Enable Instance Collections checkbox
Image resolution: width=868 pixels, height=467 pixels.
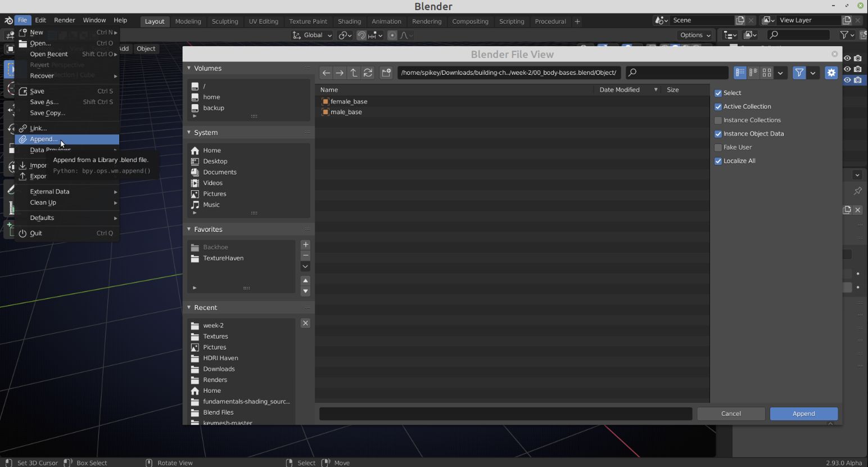(x=718, y=120)
